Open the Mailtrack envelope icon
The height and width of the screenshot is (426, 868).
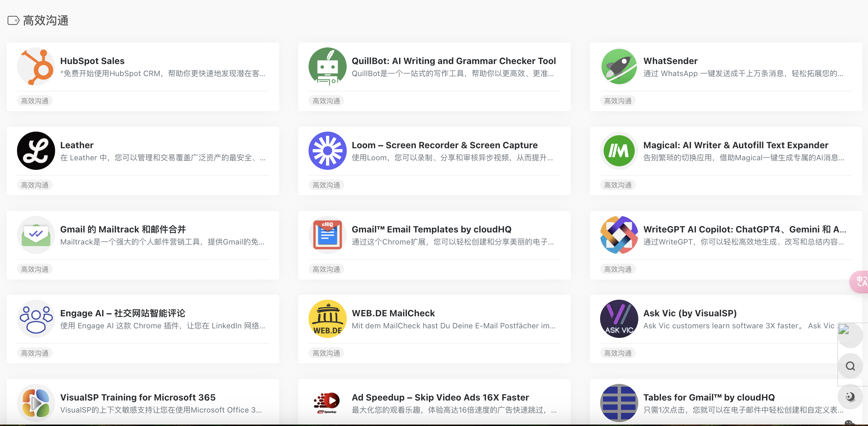[36, 235]
